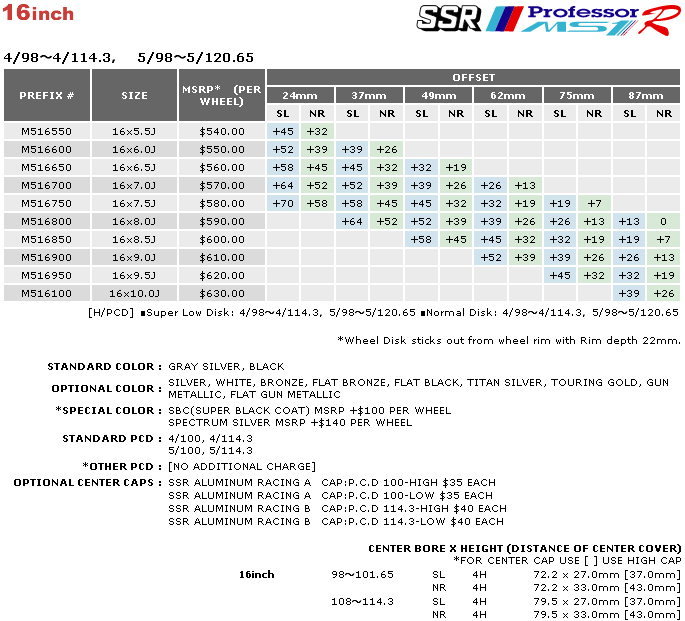Select the PREFIX # column header
Screen dimensions: 685x621
point(47,95)
